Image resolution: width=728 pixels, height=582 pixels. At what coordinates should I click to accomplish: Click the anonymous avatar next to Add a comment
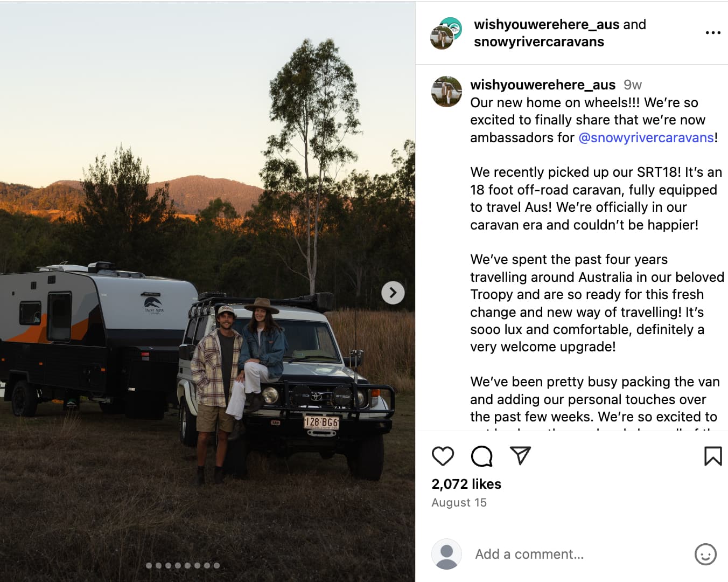point(446,554)
